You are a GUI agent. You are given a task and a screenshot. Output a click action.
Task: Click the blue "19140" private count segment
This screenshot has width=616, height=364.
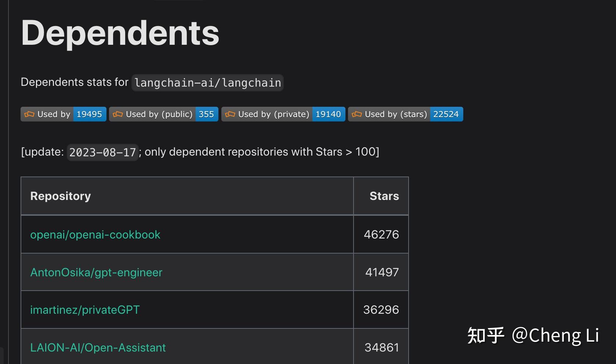[x=328, y=114]
